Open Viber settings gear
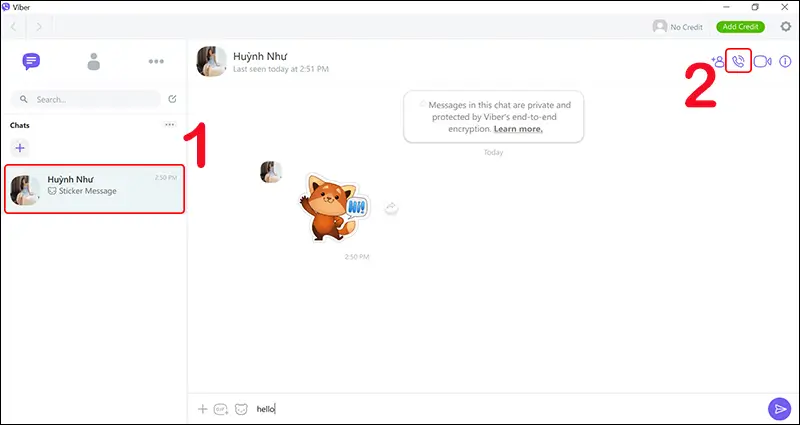 786,27
